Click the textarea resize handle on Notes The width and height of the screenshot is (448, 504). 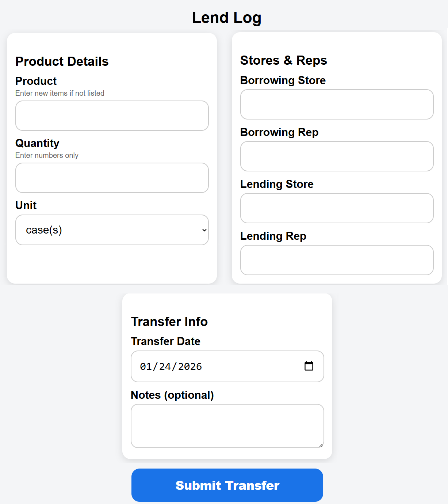(321, 446)
